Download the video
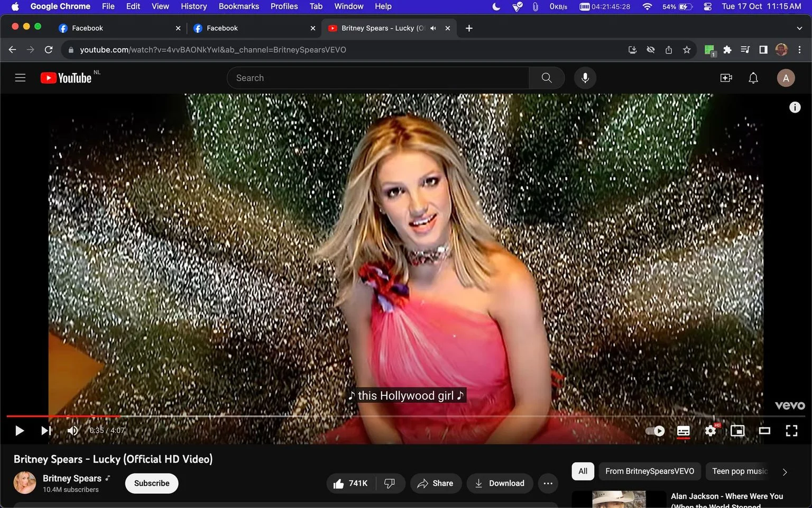Image resolution: width=812 pixels, height=508 pixels. coord(500,483)
